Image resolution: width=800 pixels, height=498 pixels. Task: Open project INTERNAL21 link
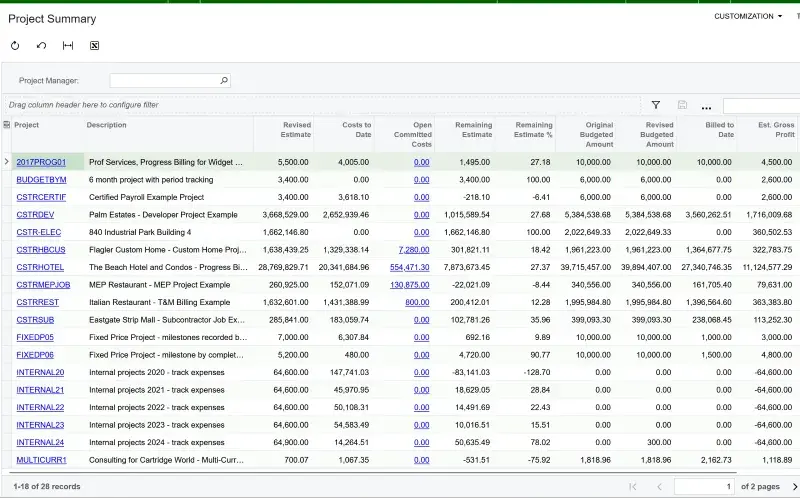(x=40, y=390)
